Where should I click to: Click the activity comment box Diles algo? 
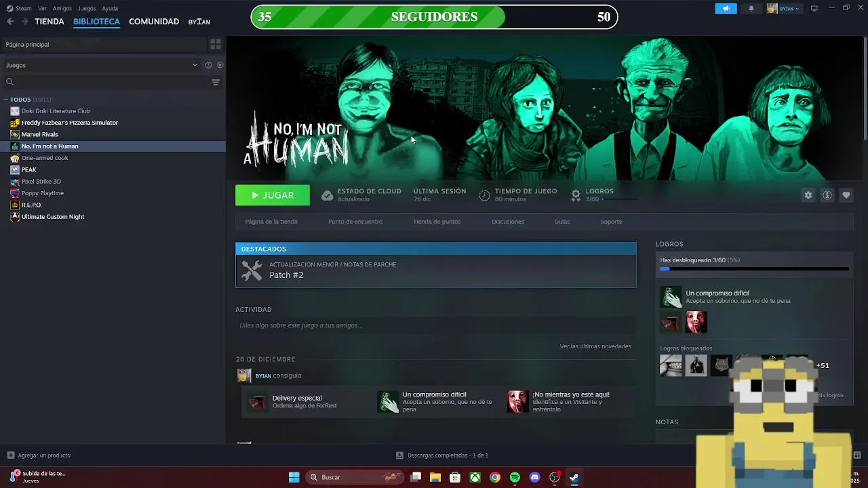[x=435, y=325]
